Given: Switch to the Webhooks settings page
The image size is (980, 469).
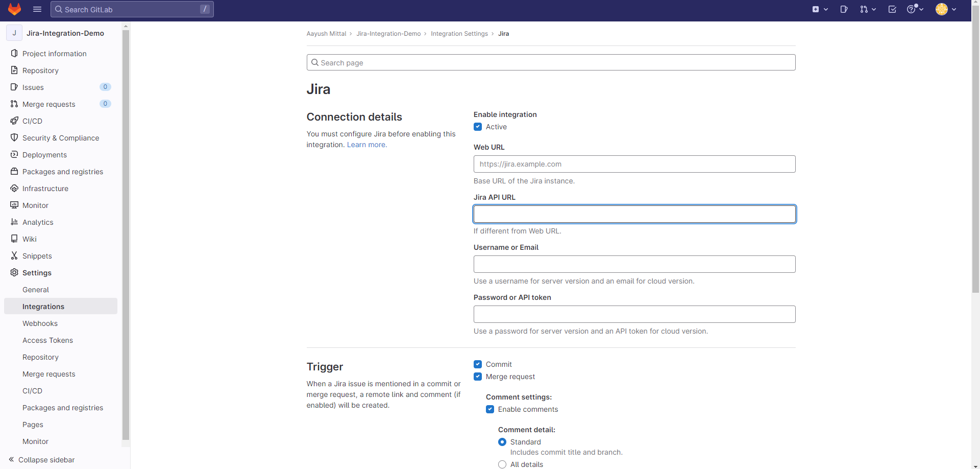Looking at the screenshot, I should 40,323.
